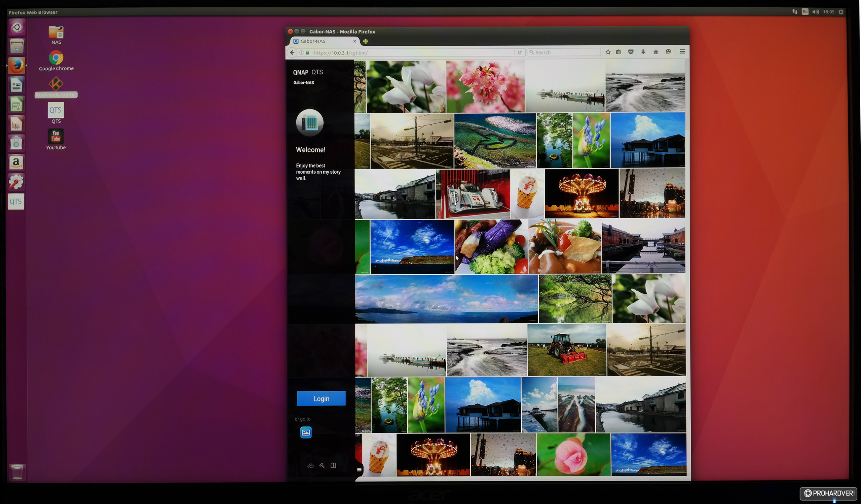Open volume indicator in top panel
Viewport: 861px width, 504px height.
tap(816, 12)
